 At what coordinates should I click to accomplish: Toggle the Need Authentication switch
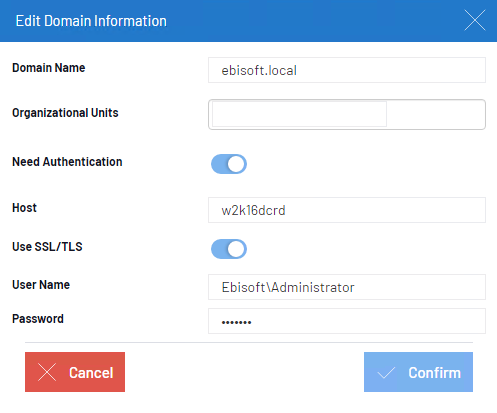click(x=229, y=164)
